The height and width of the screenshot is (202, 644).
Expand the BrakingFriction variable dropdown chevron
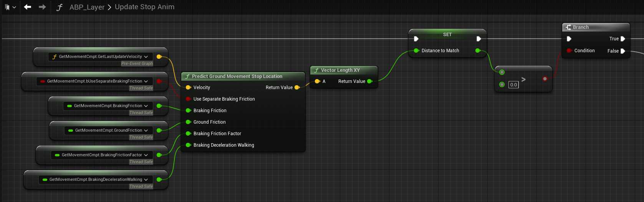coord(146,106)
